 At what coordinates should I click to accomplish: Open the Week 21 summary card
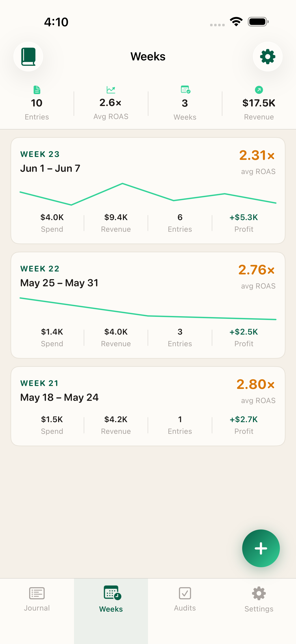(148, 406)
